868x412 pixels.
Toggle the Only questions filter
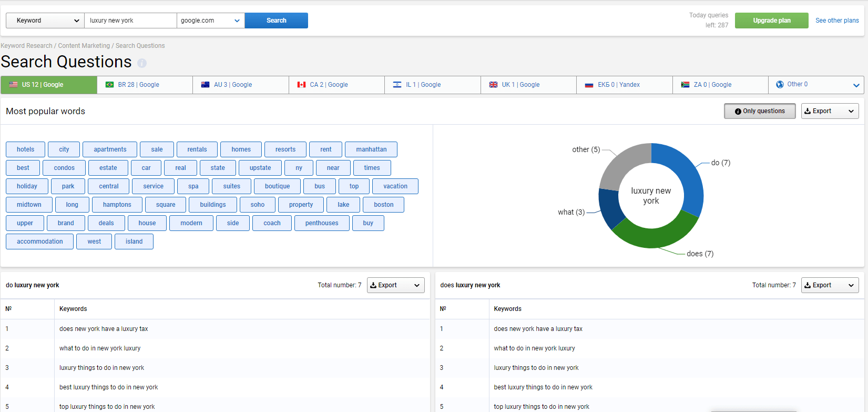click(760, 111)
